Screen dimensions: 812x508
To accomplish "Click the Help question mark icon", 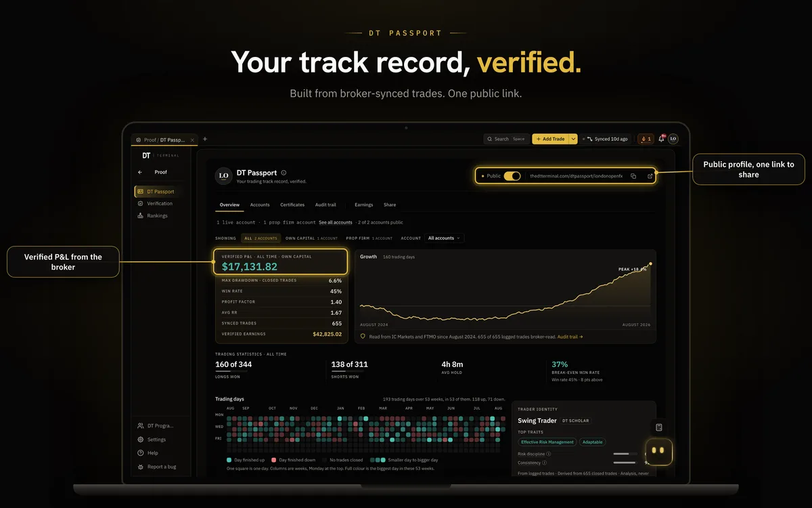I will point(140,453).
